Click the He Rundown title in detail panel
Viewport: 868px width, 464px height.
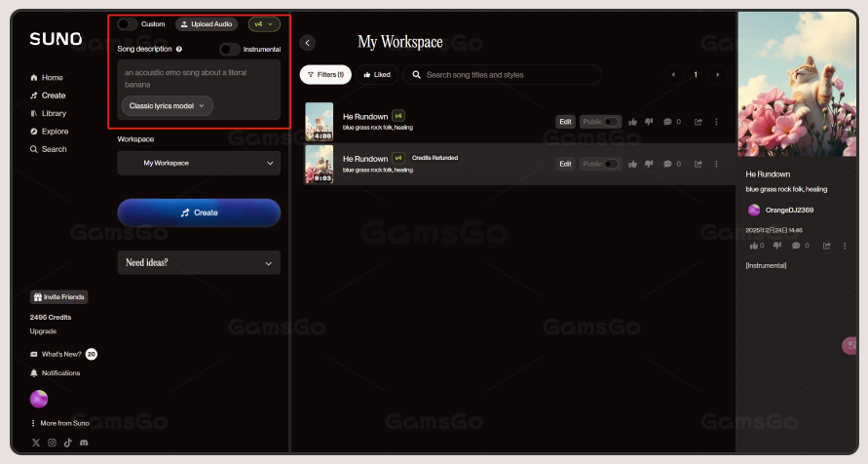point(768,174)
